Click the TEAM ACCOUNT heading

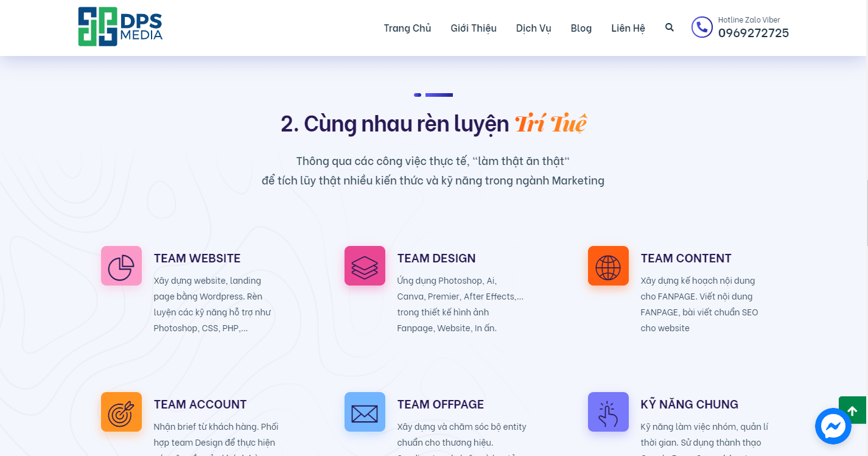click(x=200, y=404)
